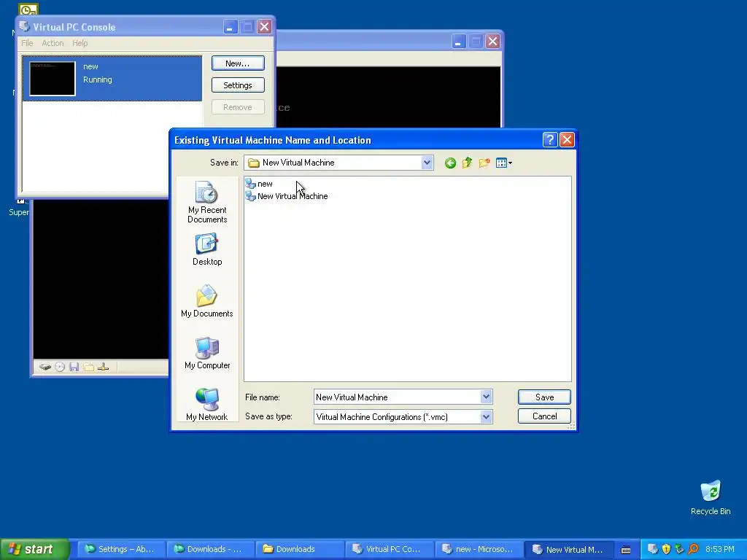The height and width of the screenshot is (560, 747).
Task: Expand the File name dropdown arrow
Action: click(x=486, y=397)
